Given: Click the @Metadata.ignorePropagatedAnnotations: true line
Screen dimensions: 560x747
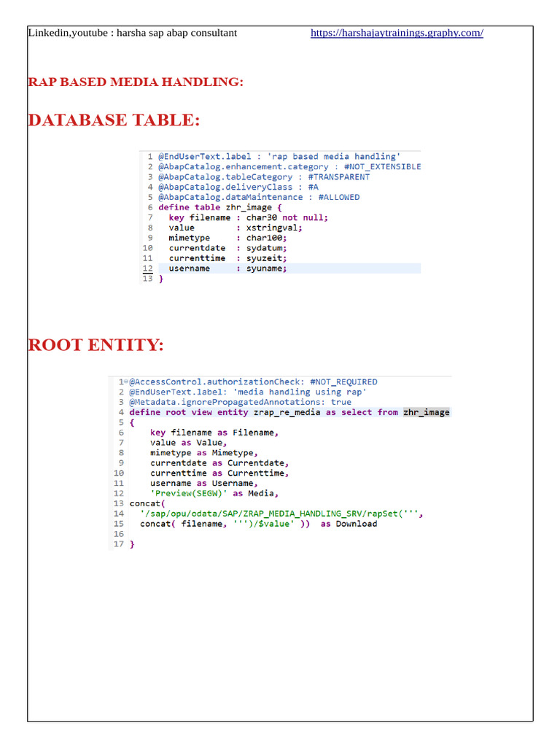Looking at the screenshot, I should [x=241, y=402].
